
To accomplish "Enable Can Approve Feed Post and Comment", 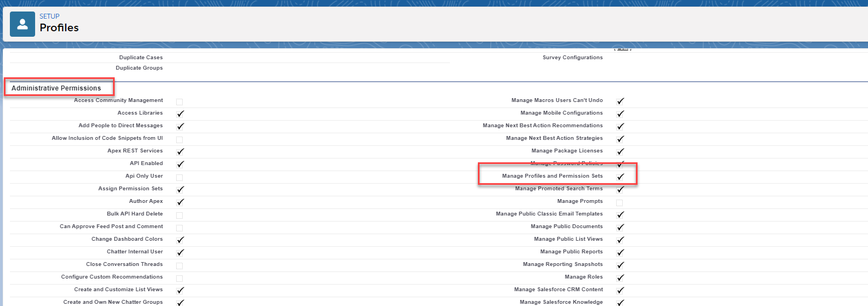I will click(179, 228).
